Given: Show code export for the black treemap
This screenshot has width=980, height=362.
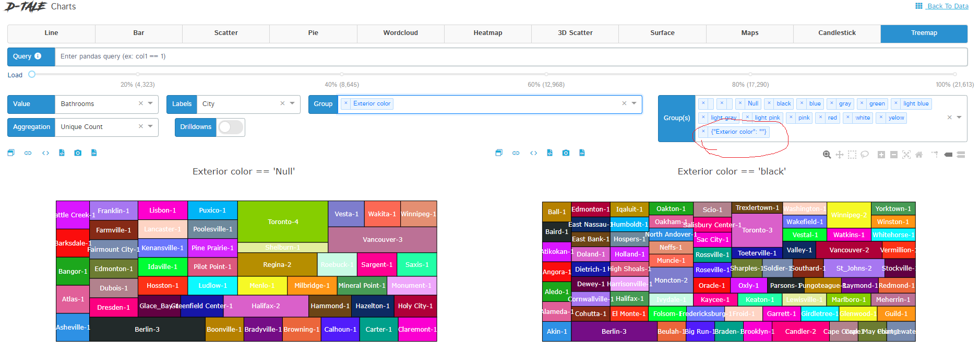Looking at the screenshot, I should click(x=533, y=153).
